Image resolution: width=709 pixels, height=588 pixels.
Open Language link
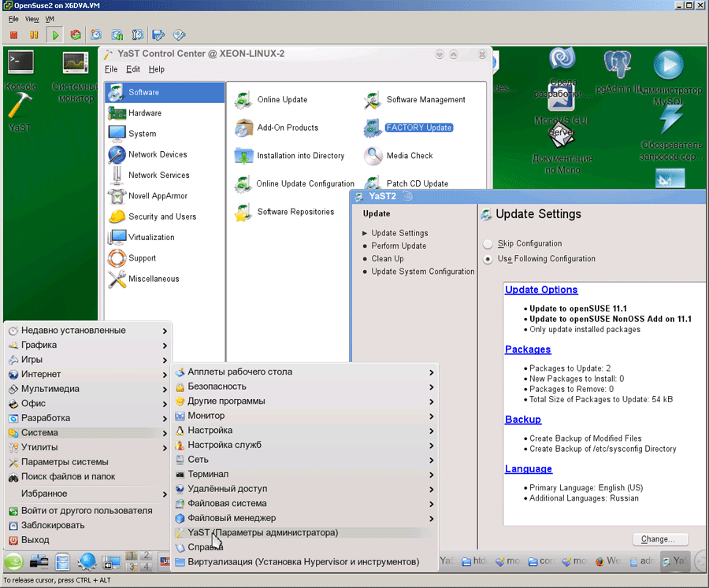[x=528, y=469]
